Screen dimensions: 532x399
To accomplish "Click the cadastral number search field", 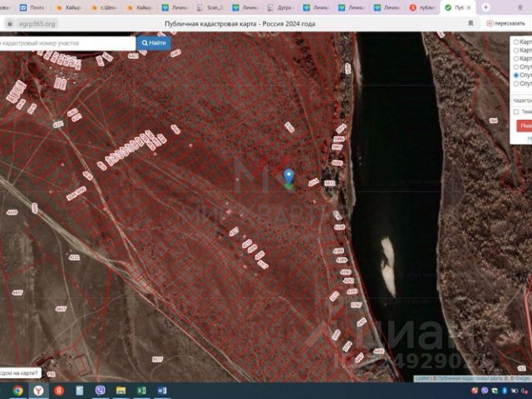I will pos(67,43).
